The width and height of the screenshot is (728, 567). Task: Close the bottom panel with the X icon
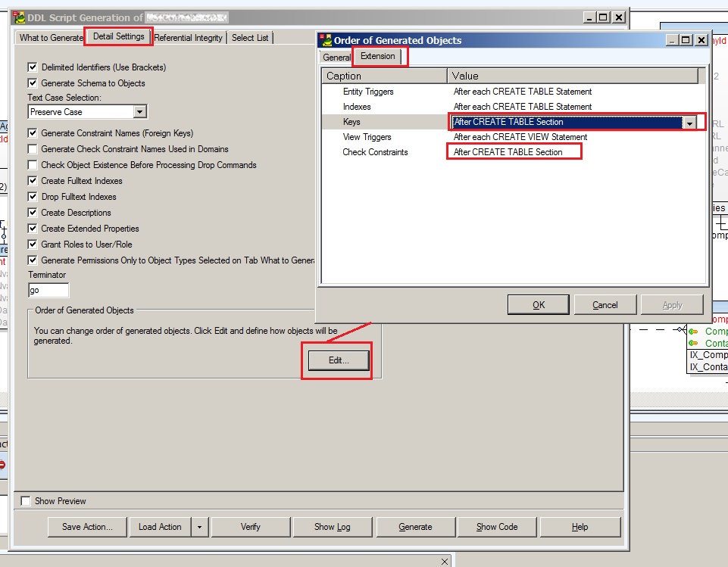point(445,561)
